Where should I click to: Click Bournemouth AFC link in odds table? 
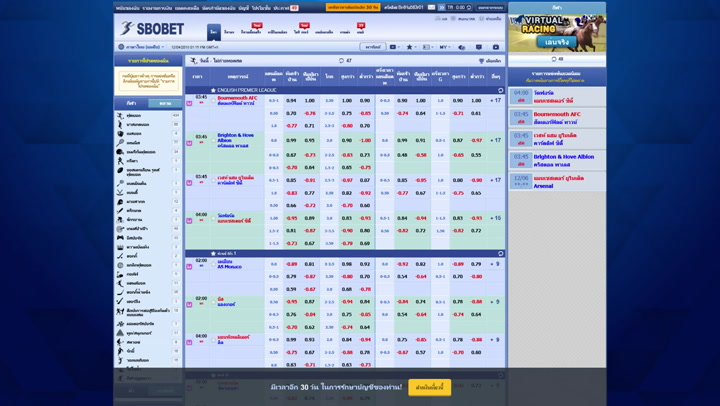237,98
